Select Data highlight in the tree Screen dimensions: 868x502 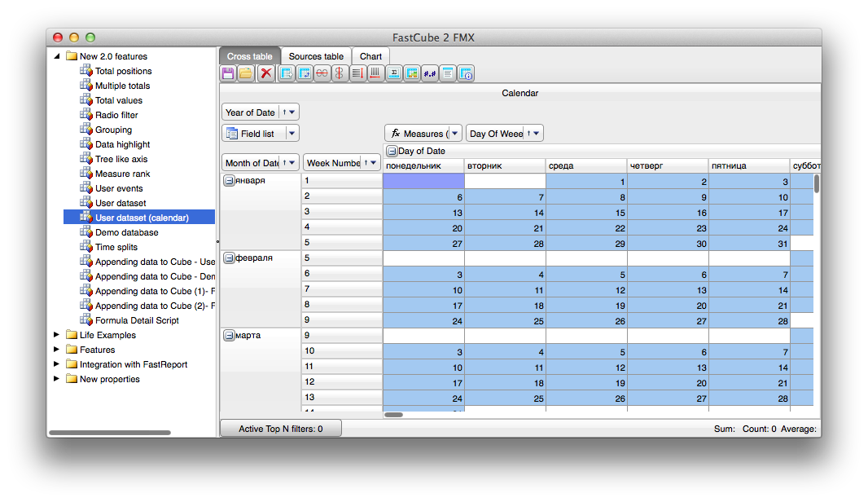coord(122,144)
